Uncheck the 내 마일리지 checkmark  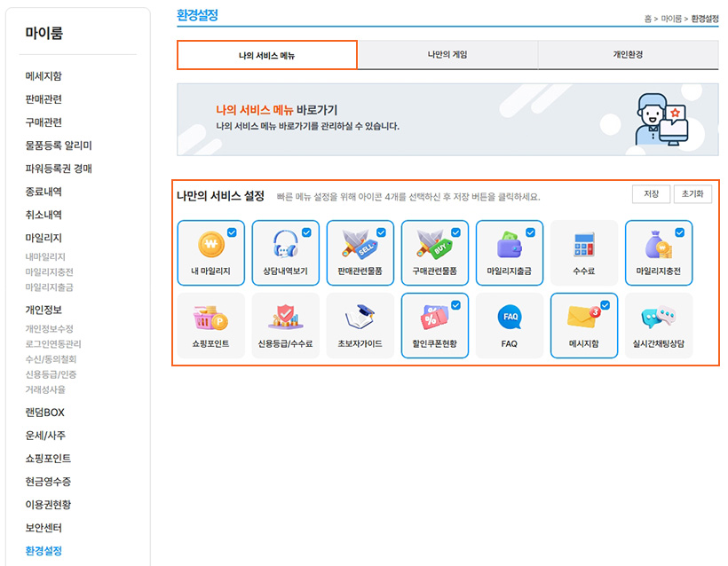232,232
